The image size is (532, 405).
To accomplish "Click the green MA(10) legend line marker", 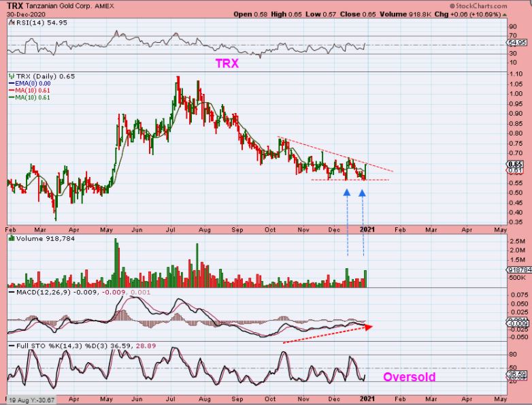I will [12, 98].
